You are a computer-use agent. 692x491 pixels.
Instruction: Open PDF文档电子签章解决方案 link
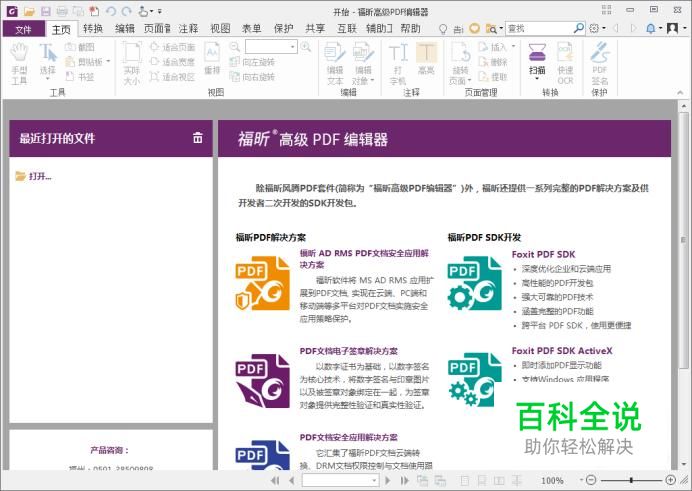[348, 351]
